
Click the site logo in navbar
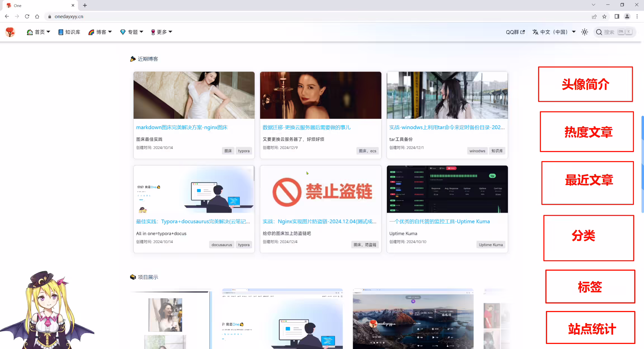[x=10, y=32]
